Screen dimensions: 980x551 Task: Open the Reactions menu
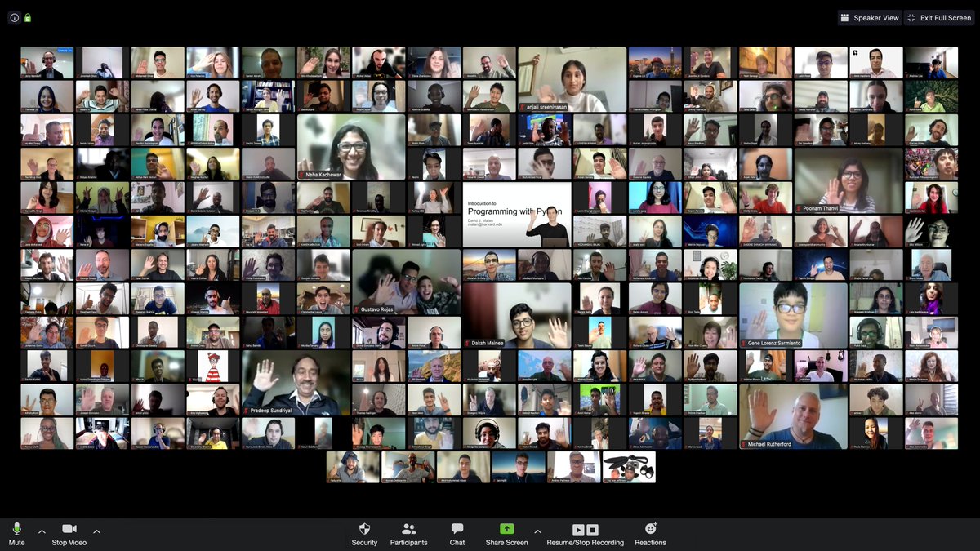click(650, 534)
